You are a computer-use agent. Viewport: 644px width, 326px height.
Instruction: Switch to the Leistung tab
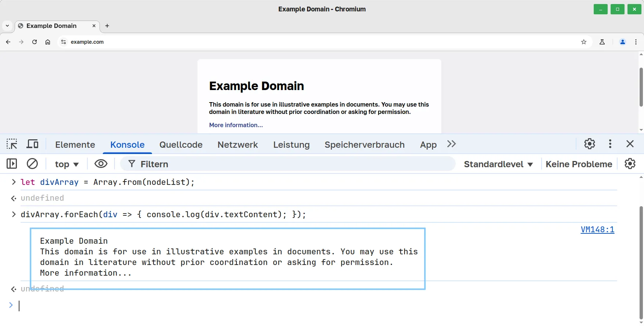[292, 144]
